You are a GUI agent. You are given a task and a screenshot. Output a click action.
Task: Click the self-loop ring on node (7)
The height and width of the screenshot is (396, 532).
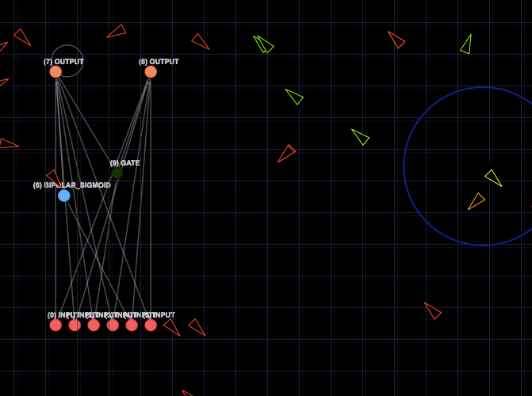(67, 61)
